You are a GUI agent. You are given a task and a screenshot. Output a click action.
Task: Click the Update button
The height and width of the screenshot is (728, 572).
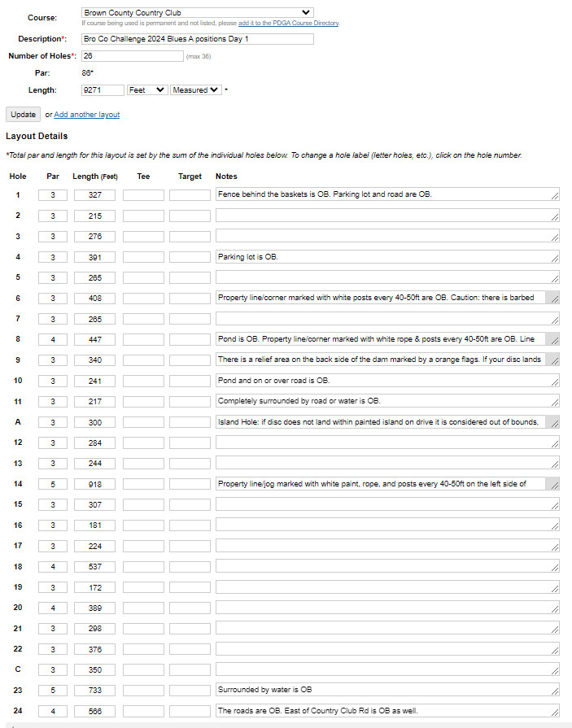24,114
